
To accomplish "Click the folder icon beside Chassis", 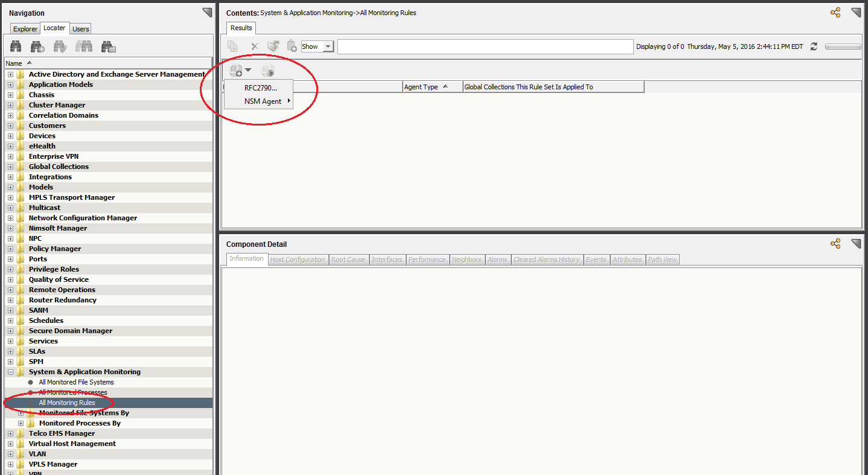I will pos(21,95).
